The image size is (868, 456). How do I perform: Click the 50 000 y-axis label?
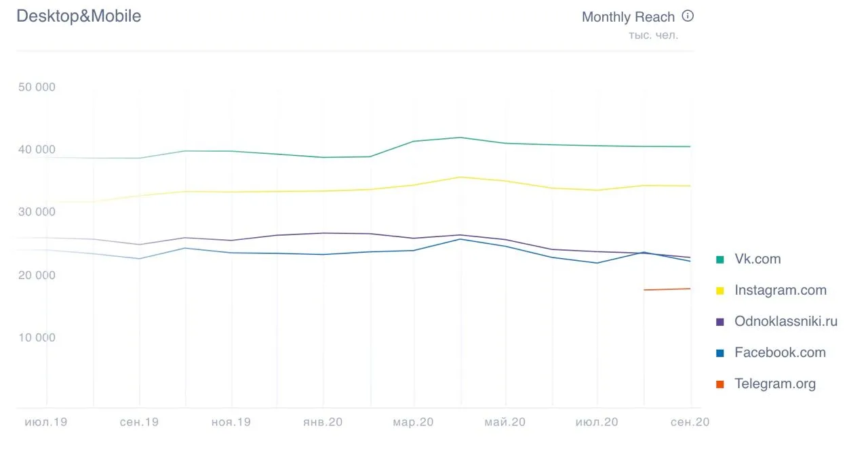[x=37, y=87]
